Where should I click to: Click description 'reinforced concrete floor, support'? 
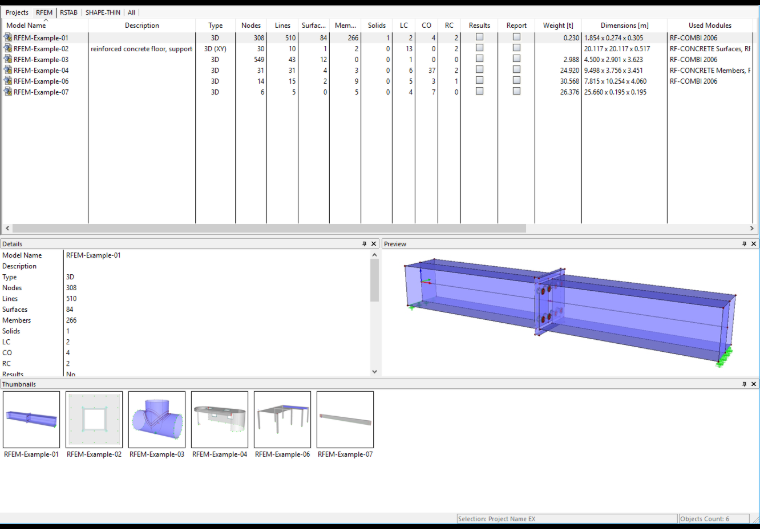[142, 48]
